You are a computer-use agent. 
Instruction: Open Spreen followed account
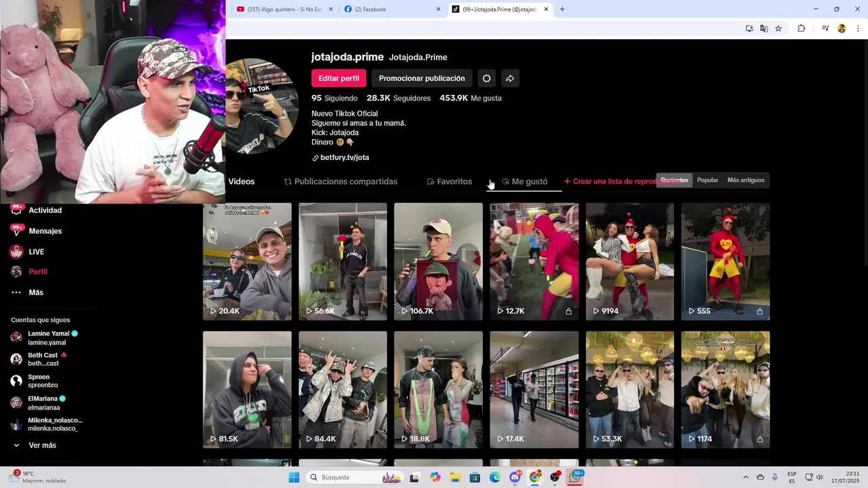tap(35, 381)
